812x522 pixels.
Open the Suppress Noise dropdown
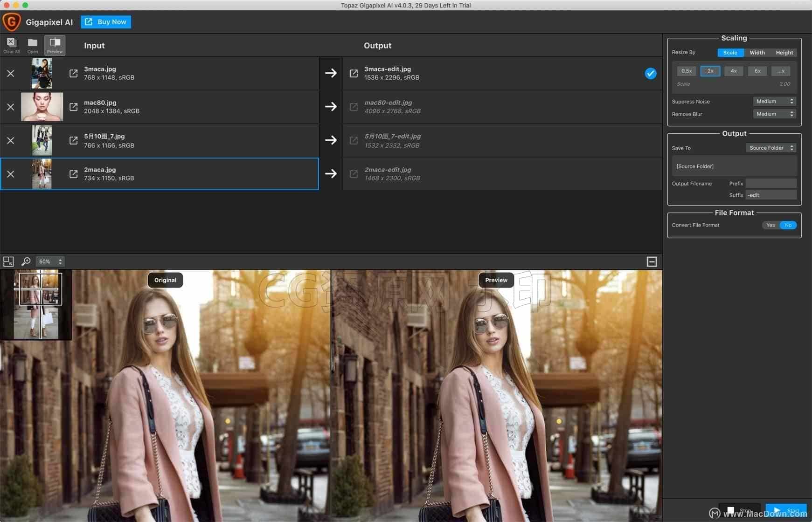[775, 101]
